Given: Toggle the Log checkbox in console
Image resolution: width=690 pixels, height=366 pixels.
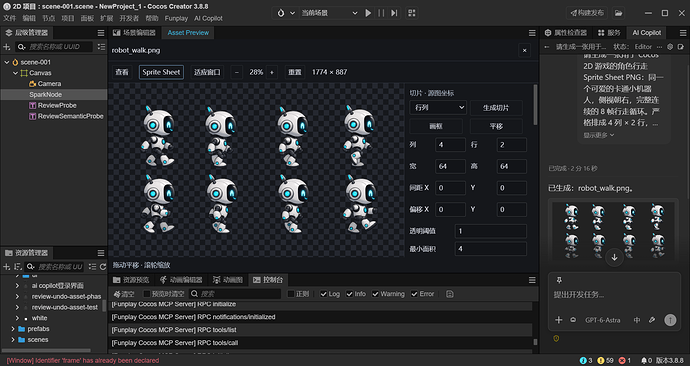Looking at the screenshot, I should 323,294.
